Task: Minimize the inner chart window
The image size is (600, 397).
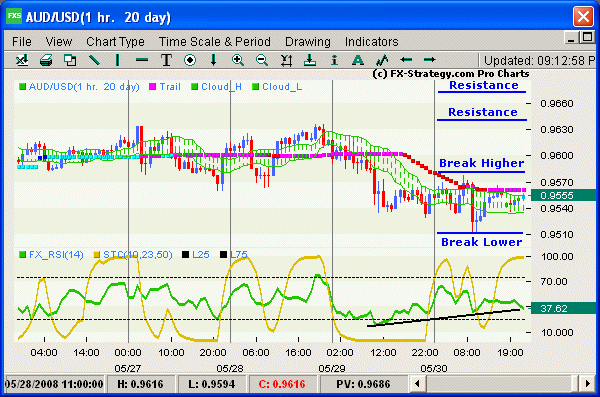Action: click(x=571, y=38)
